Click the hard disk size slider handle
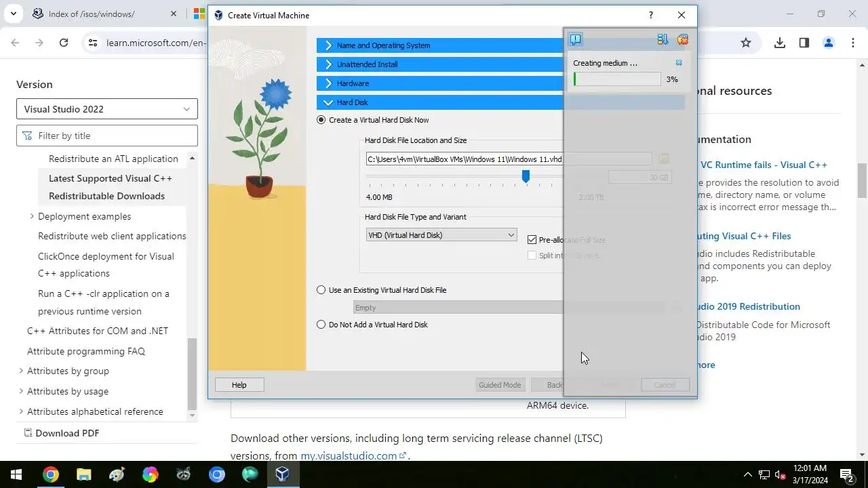The width and height of the screenshot is (868, 488). 526,176
